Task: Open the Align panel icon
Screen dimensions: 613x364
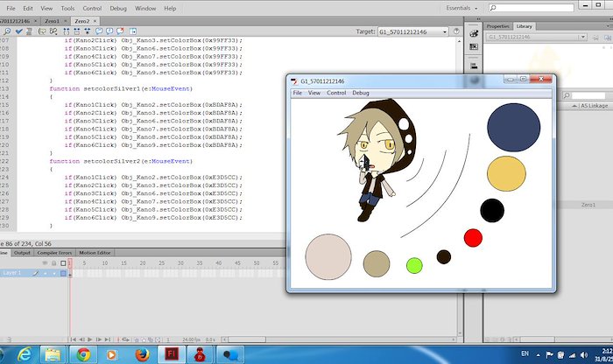Action: point(474,66)
